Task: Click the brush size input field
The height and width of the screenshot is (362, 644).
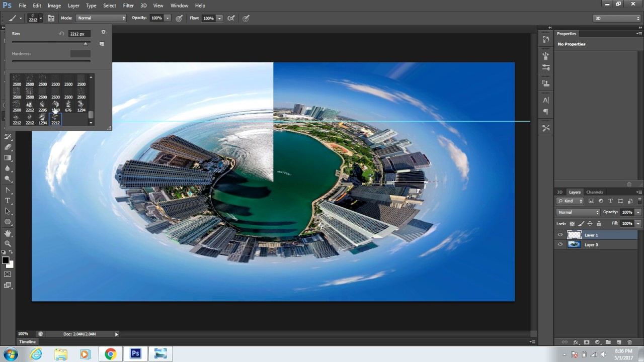Action: pyautogui.click(x=79, y=34)
